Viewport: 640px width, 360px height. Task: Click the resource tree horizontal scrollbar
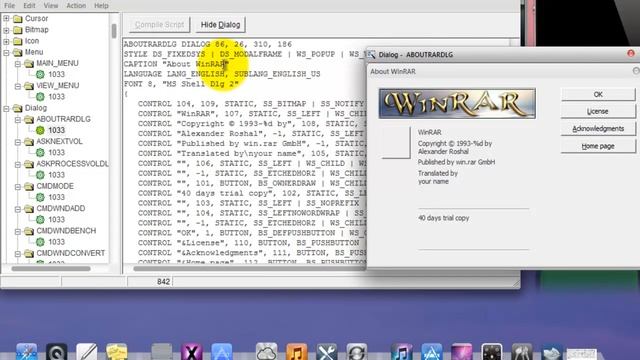[x=51, y=269]
